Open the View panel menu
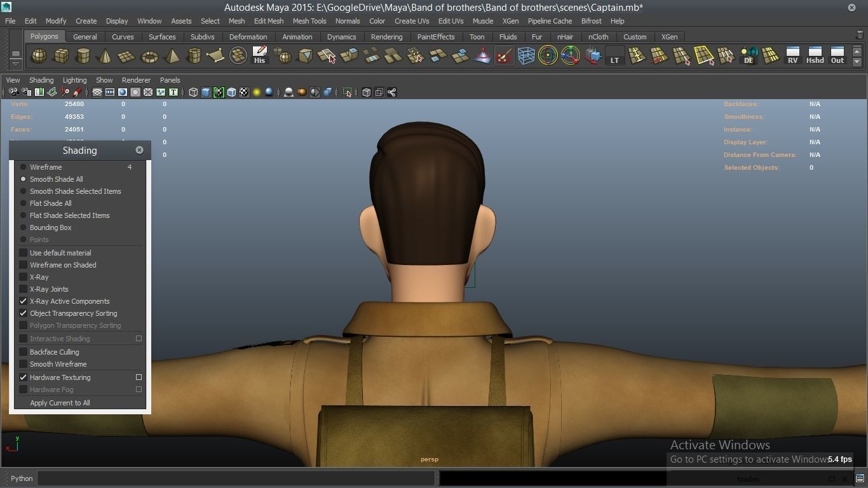 pyautogui.click(x=13, y=80)
